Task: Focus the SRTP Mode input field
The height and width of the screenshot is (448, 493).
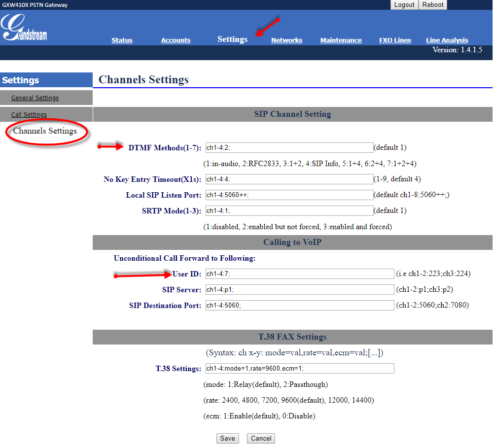Action: (289, 210)
